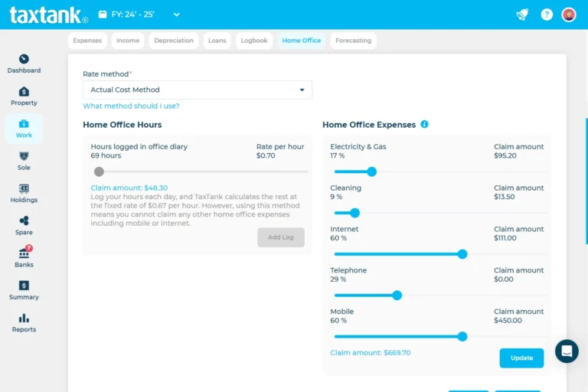Click the '$95.20' claim amount
This screenshot has height=392, width=588.
[x=505, y=155]
